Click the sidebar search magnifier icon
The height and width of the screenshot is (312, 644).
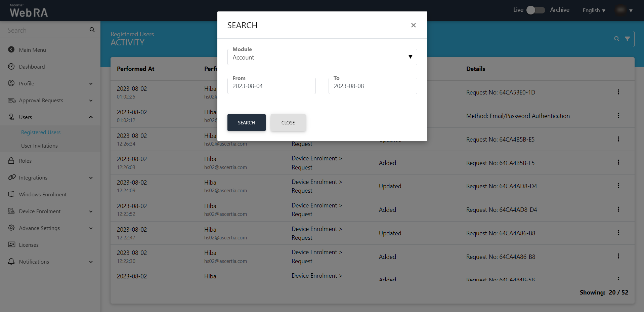coord(92,30)
